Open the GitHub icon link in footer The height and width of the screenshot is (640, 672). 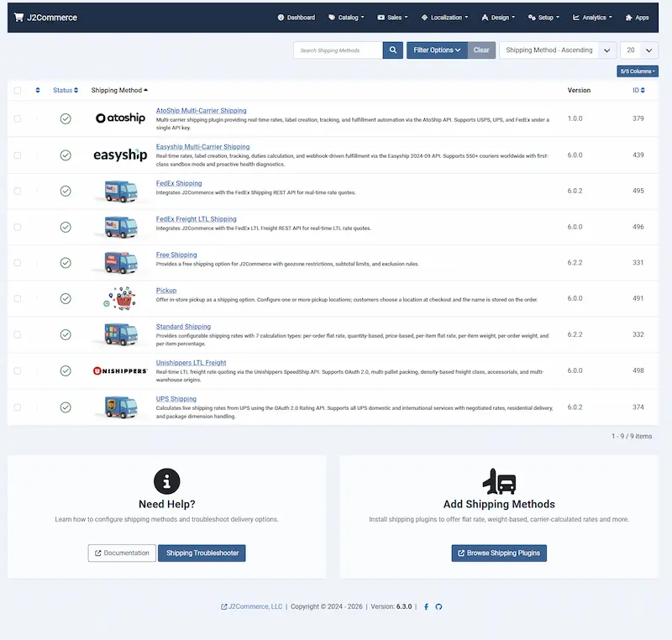tap(438, 606)
